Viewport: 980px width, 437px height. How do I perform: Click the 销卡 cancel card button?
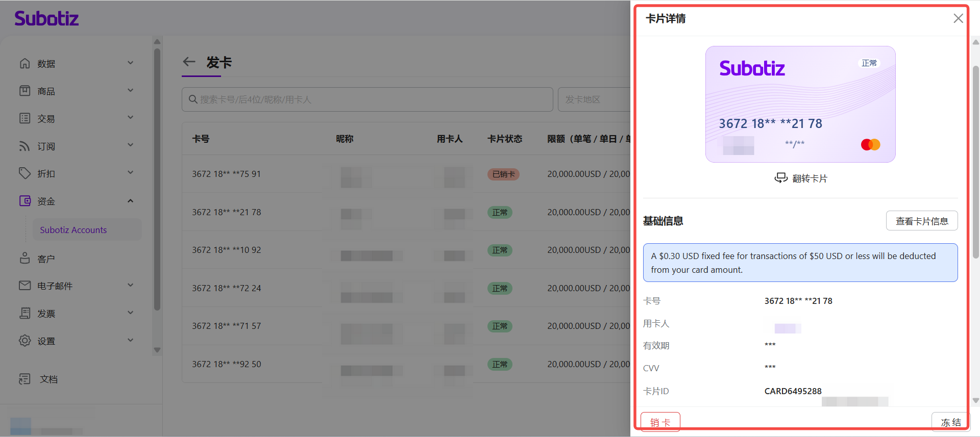point(660,422)
